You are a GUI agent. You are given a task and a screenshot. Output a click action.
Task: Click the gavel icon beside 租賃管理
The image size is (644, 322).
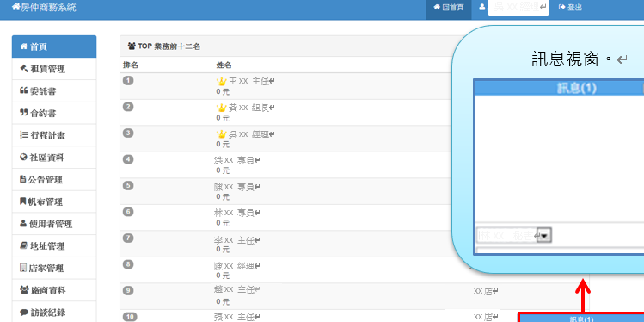coord(23,69)
